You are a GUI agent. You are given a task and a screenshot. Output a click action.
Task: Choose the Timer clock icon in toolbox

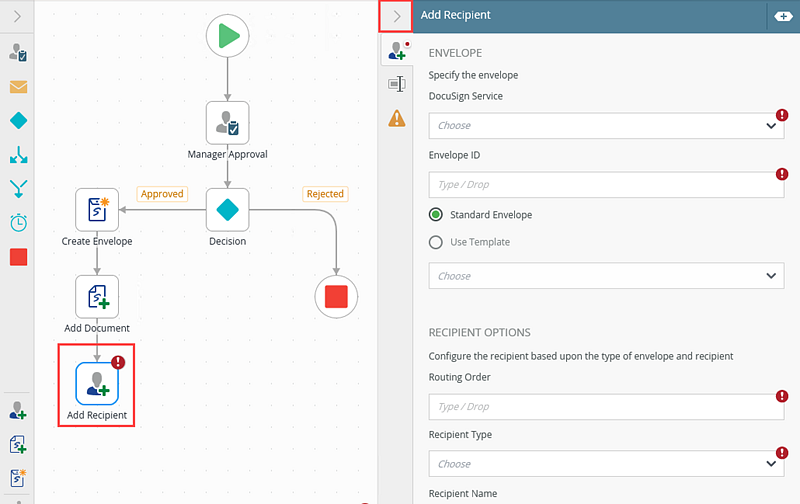pyautogui.click(x=18, y=222)
